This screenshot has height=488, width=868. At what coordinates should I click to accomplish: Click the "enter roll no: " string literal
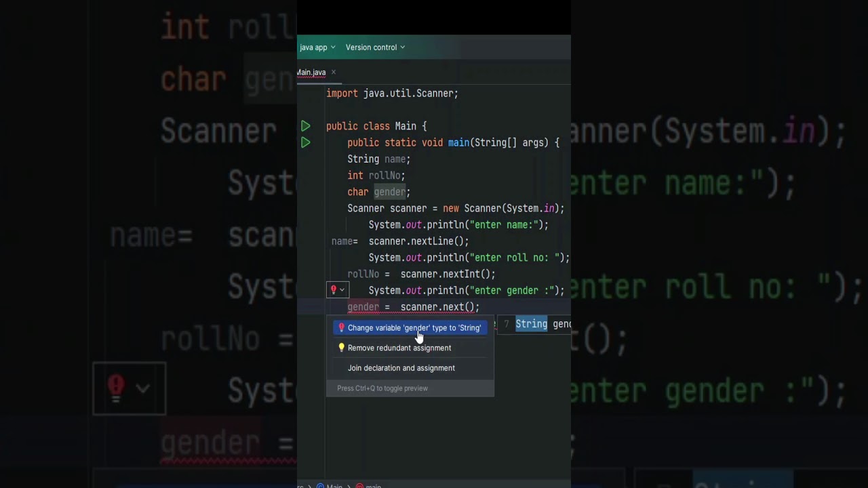pyautogui.click(x=514, y=258)
